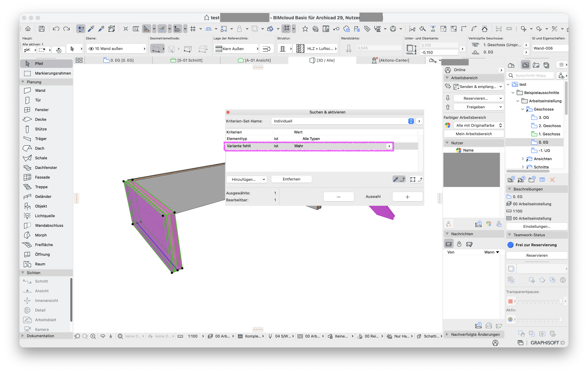The image size is (588, 373).
Task: Click Mein Arbeitsbereich button
Action: 474,134
